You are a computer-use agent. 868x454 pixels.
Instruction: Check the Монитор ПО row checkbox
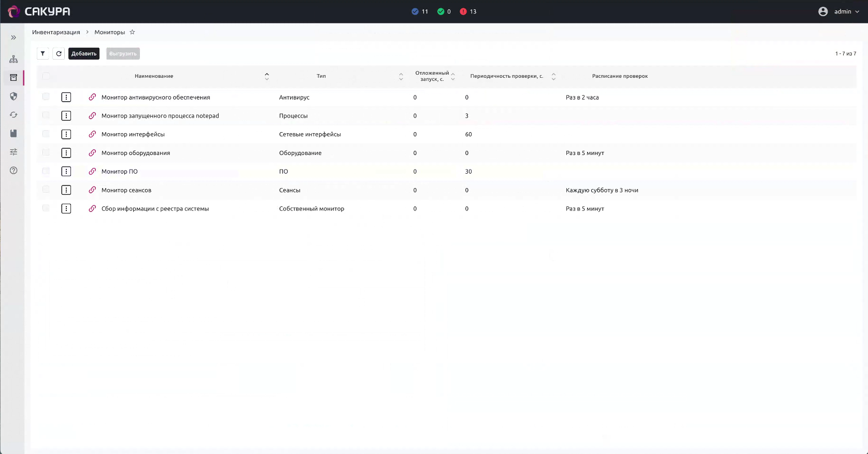pyautogui.click(x=46, y=171)
